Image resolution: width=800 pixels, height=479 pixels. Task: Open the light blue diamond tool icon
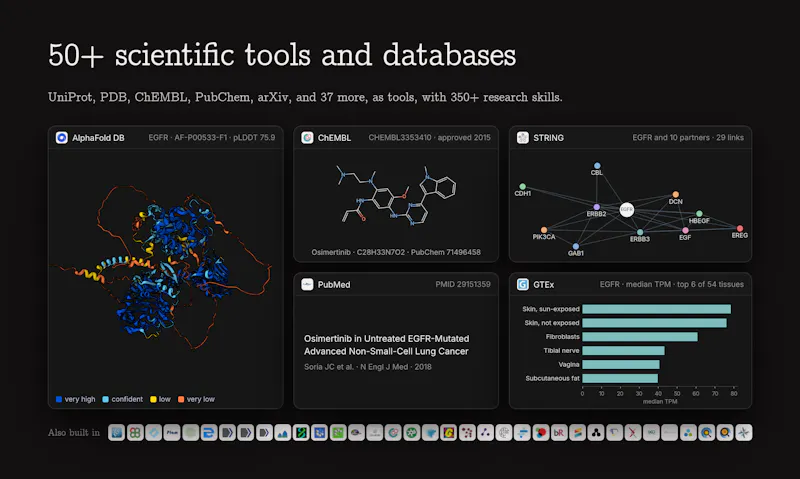(154, 433)
